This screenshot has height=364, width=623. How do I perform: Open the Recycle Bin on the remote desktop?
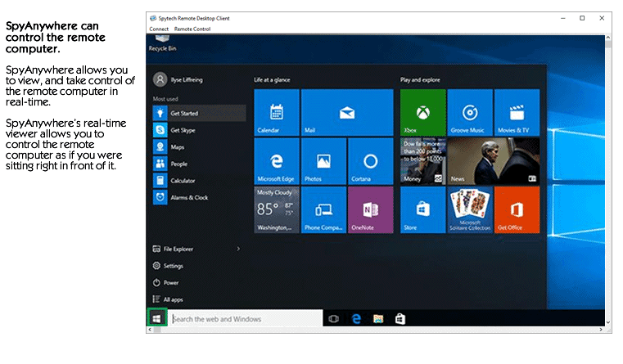pyautogui.click(x=162, y=43)
